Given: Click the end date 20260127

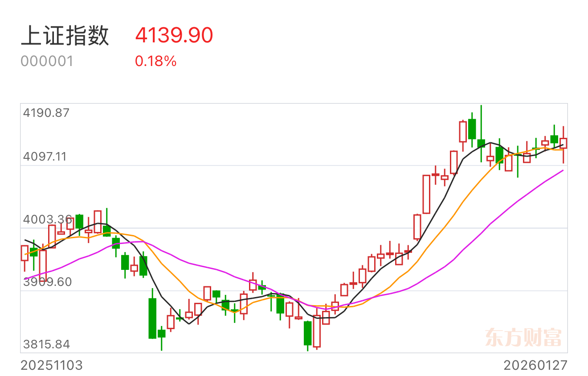Looking at the screenshot, I should tap(536, 366).
